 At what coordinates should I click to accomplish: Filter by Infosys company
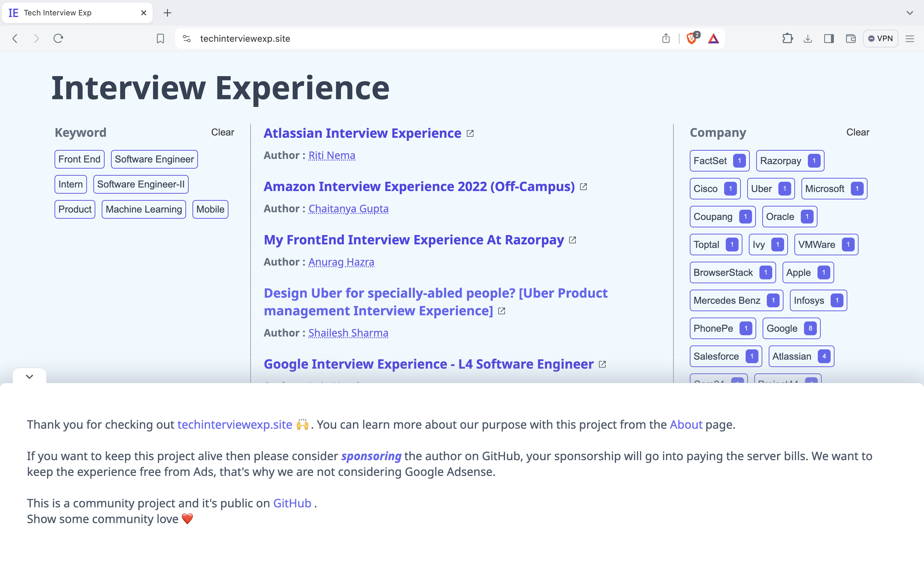[x=818, y=301]
